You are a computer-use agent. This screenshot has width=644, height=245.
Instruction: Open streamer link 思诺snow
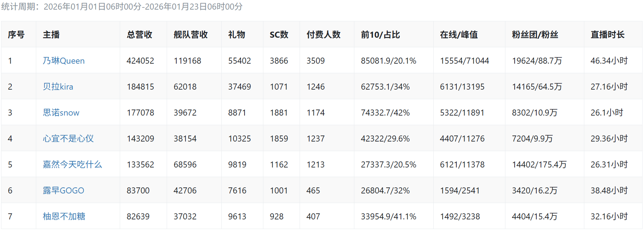(61, 113)
